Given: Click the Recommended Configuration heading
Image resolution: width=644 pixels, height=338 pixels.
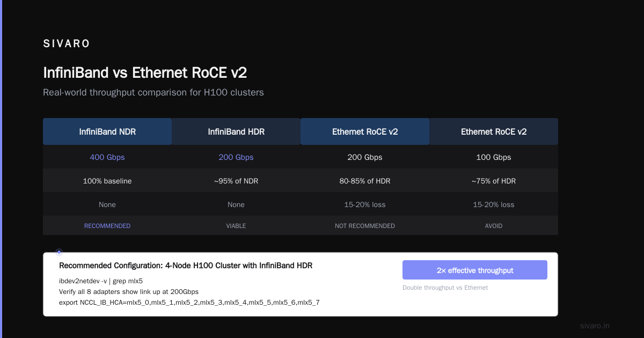Looking at the screenshot, I should [x=186, y=266].
